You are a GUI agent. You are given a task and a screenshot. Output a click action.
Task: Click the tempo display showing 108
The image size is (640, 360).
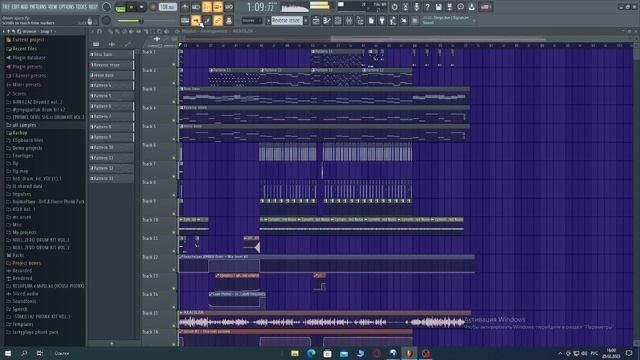167,7
